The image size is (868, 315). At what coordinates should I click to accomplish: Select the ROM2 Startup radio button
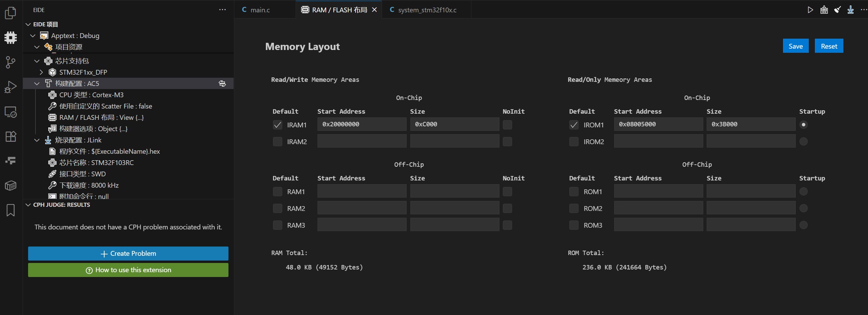pyautogui.click(x=803, y=208)
